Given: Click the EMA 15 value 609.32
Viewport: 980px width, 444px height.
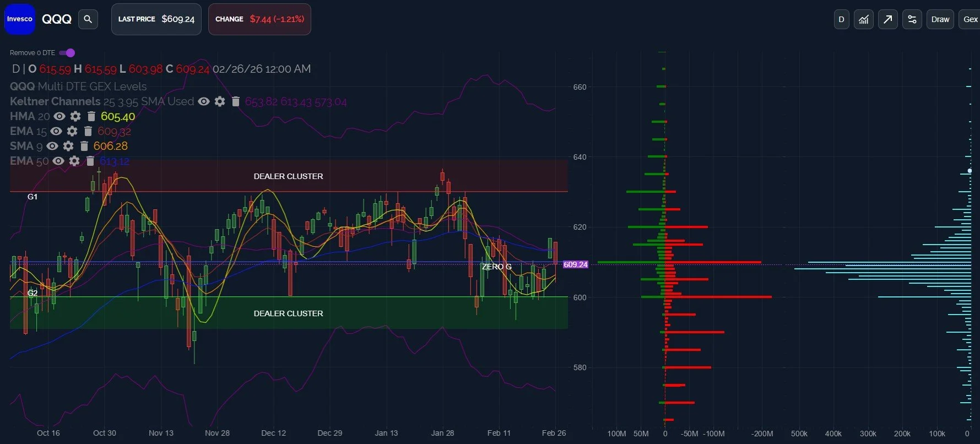Looking at the screenshot, I should pyautogui.click(x=114, y=131).
